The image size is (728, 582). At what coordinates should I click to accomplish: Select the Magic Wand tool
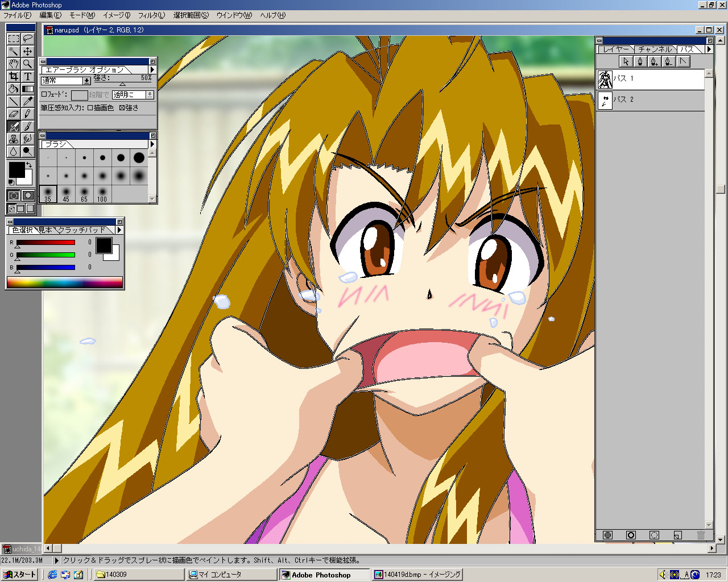[14, 51]
